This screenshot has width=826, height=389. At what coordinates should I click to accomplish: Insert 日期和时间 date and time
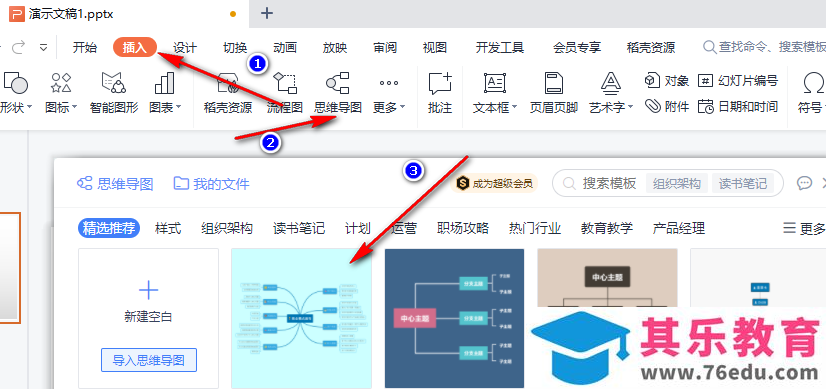pyautogui.click(x=738, y=106)
